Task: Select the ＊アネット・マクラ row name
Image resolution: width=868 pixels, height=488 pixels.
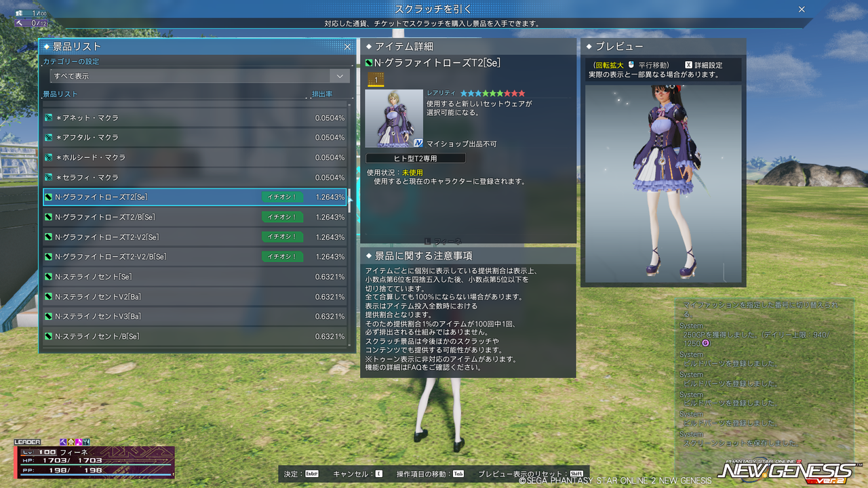Action: click(x=87, y=118)
